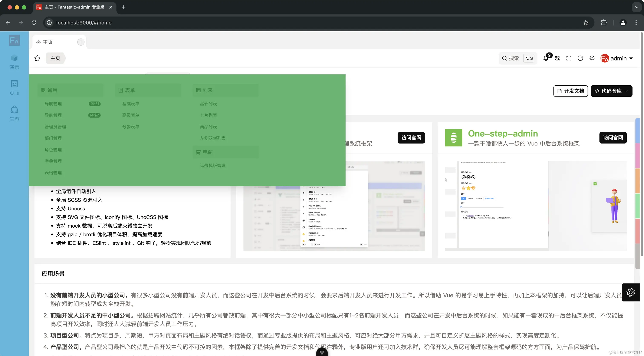
Task: Open the language translation icon
Action: tap(557, 59)
